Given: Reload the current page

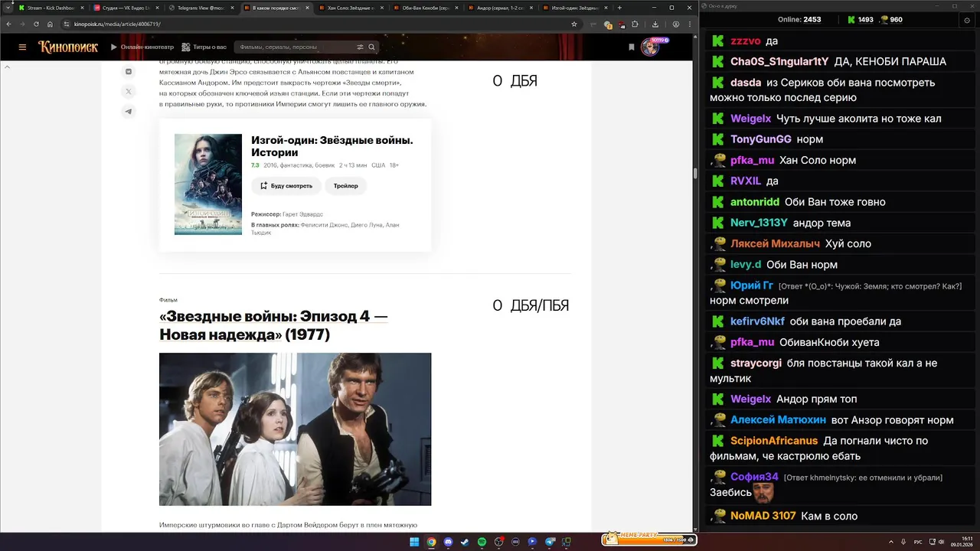Looking at the screenshot, I should (36, 24).
